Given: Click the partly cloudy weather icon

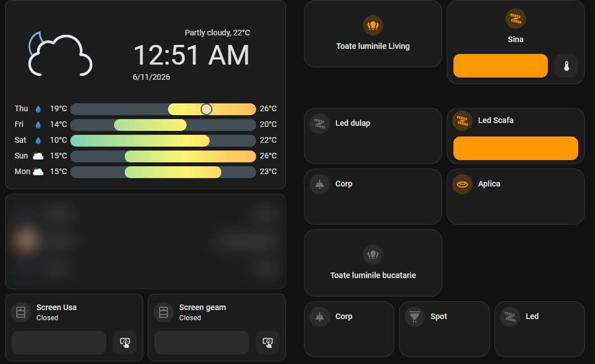Looking at the screenshot, I should click(x=60, y=54).
